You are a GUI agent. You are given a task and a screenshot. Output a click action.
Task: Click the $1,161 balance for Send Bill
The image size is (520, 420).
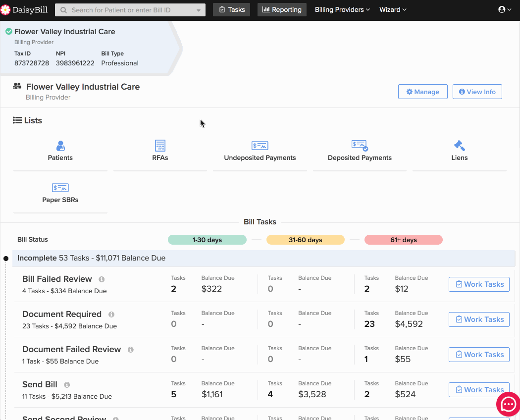click(212, 394)
